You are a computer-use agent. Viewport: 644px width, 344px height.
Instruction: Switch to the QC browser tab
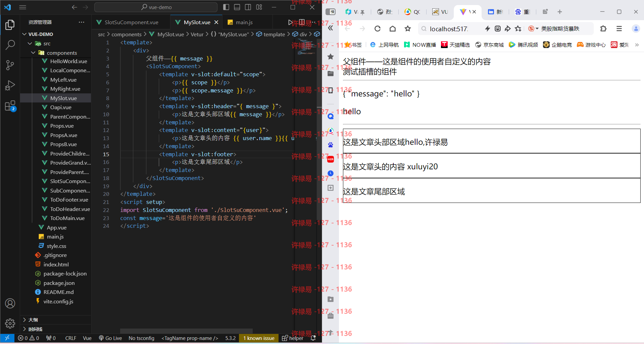412,12
